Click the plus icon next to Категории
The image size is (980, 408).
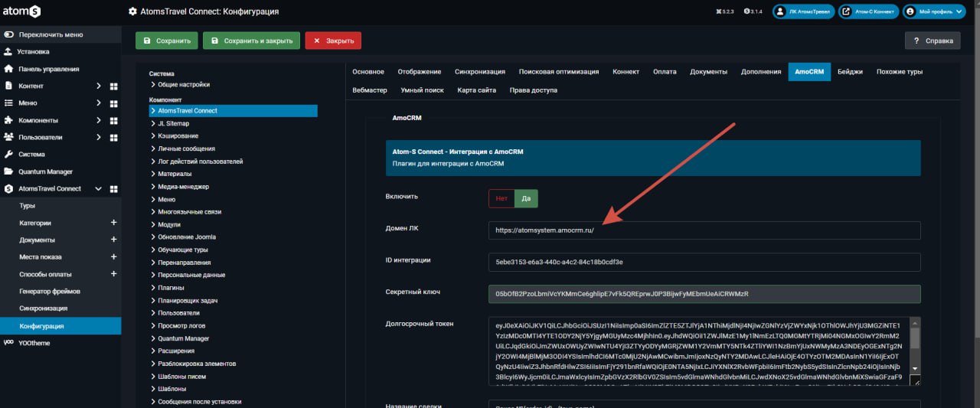click(113, 223)
